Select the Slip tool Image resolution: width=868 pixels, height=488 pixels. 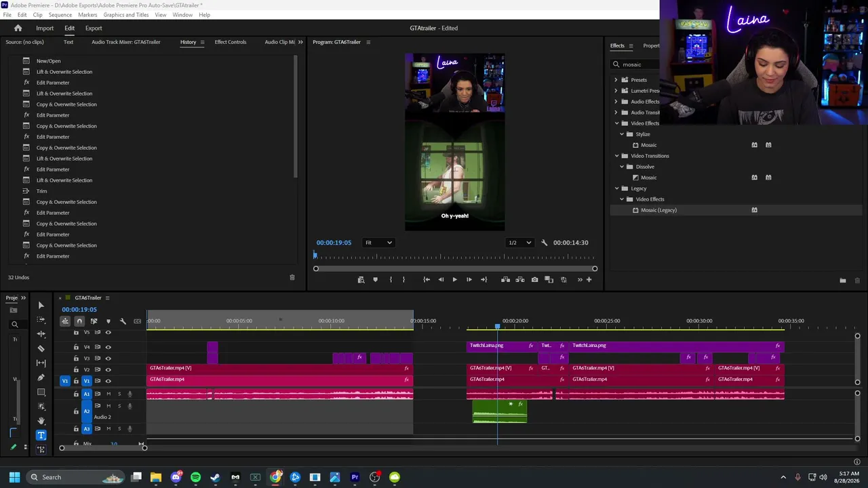(x=41, y=363)
